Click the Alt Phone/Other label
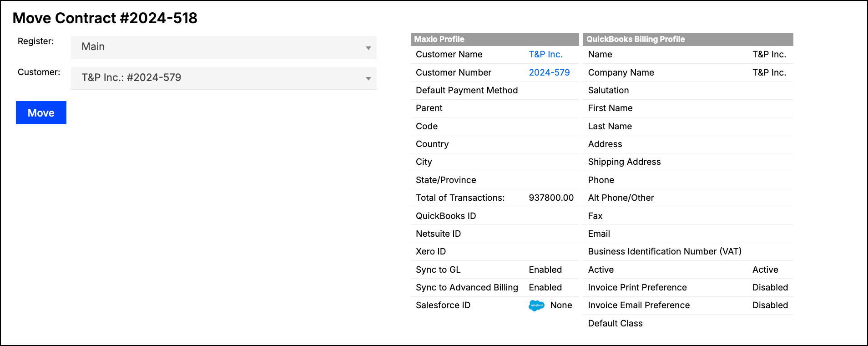This screenshot has width=868, height=346. [621, 198]
